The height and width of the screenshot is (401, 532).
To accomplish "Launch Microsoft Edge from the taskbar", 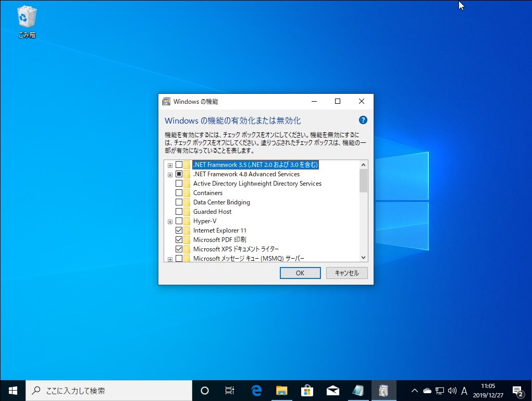I will 255,390.
